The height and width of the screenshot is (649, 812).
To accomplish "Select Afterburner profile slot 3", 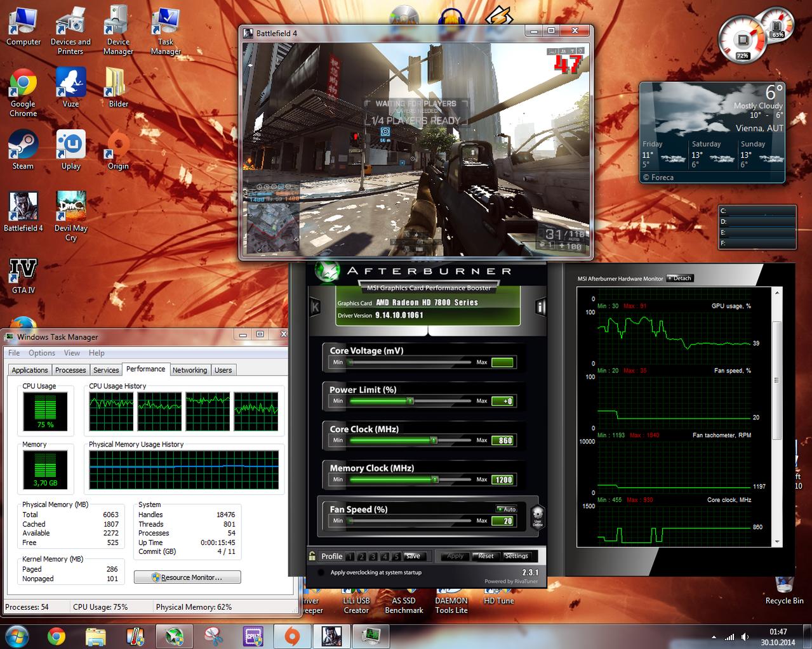I will pyautogui.click(x=373, y=556).
